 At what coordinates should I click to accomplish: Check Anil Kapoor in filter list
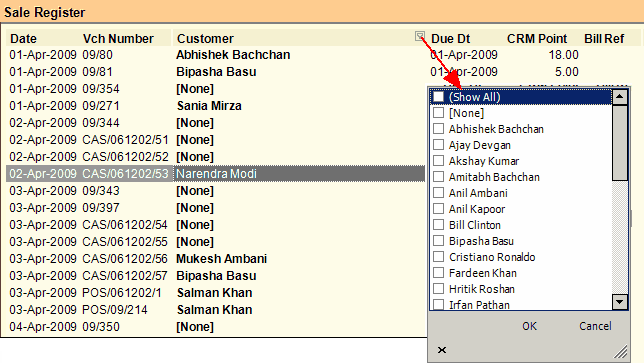click(x=439, y=209)
